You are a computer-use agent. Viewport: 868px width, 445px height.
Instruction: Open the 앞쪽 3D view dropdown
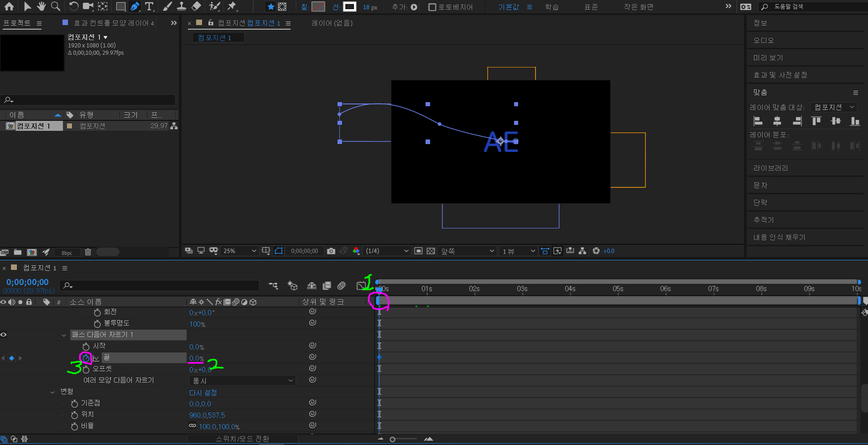click(x=467, y=251)
